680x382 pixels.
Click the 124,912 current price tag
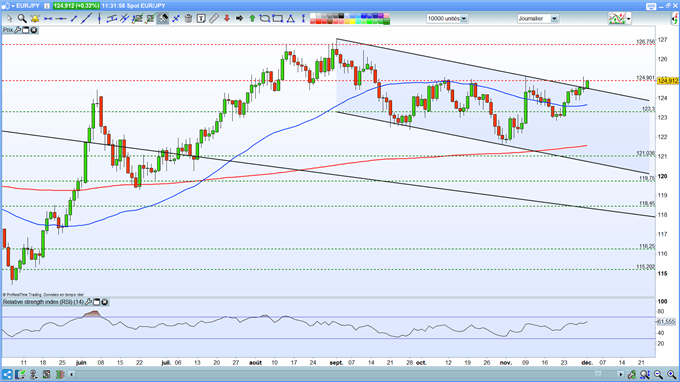667,81
